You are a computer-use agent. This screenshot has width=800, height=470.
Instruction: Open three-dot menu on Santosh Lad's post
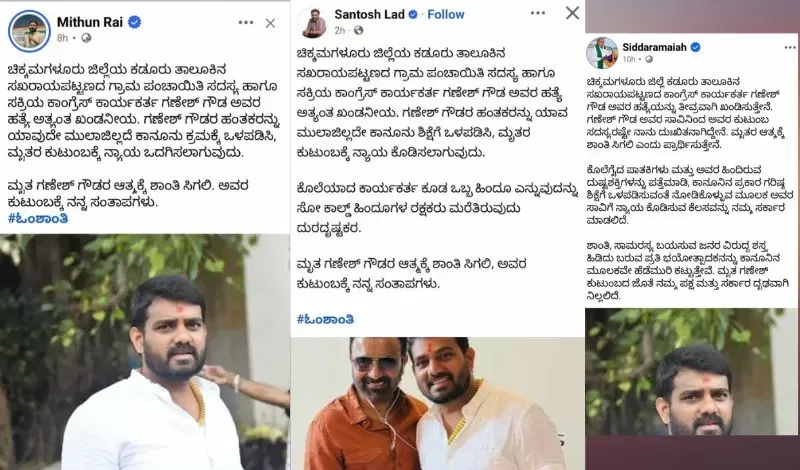click(x=537, y=13)
